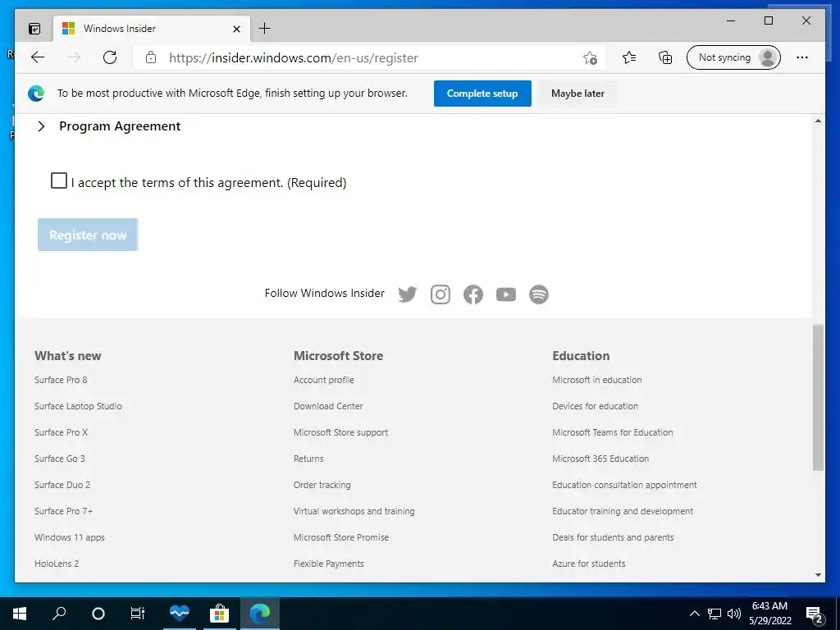Open Windows Insider Instagram page
Viewport: 840px width, 630px height.
441,294
